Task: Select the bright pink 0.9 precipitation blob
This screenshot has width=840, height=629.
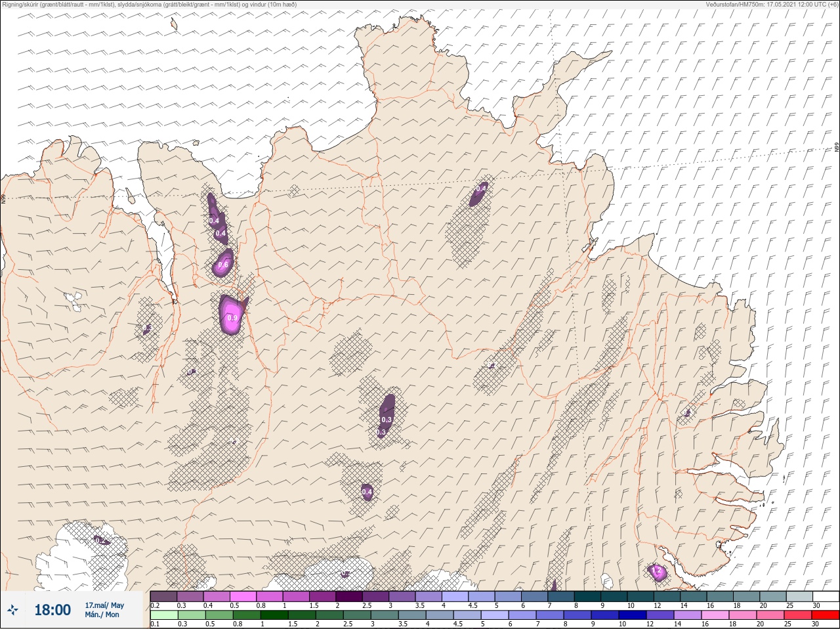Action: (232, 316)
